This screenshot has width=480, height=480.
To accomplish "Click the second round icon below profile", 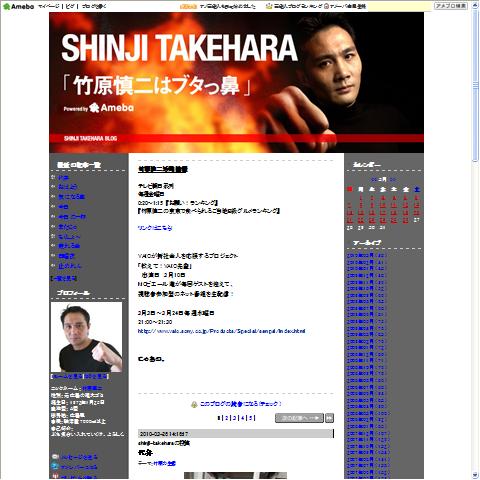I will (55, 467).
